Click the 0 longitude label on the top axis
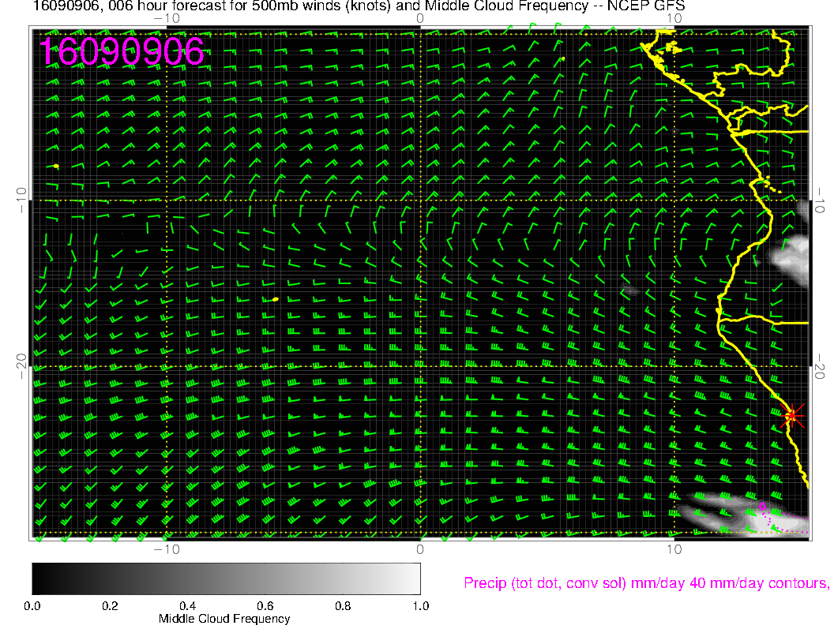Image resolution: width=834 pixels, height=644 pixels. 420,17
